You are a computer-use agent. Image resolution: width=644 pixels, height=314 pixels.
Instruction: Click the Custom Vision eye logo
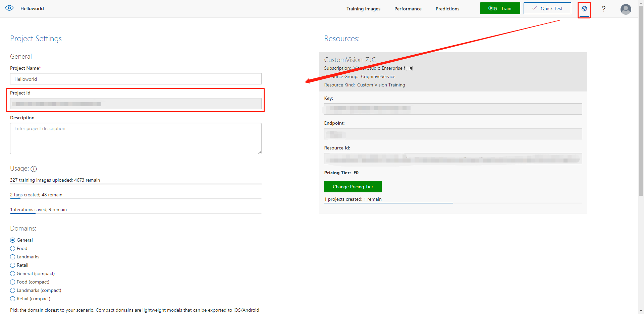9,8
